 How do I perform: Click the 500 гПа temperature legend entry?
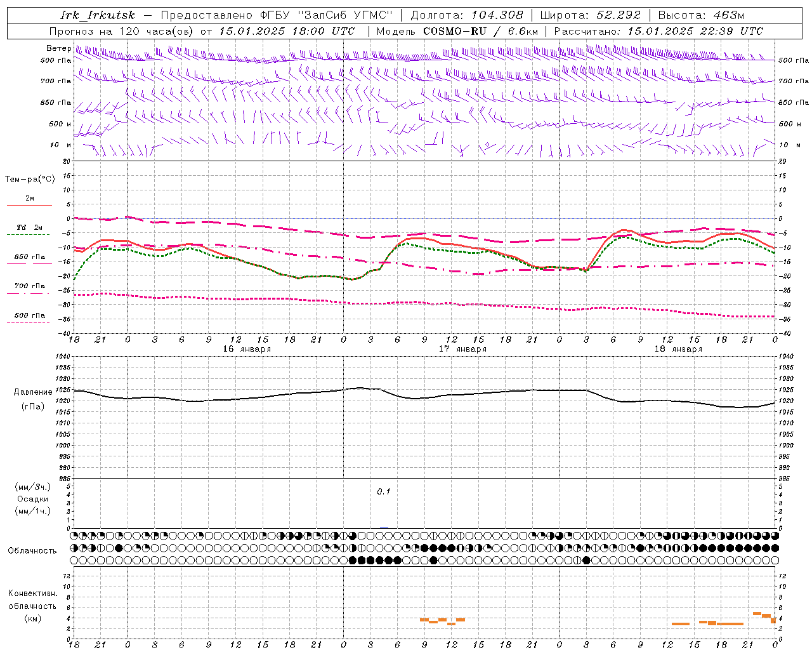(x=30, y=315)
